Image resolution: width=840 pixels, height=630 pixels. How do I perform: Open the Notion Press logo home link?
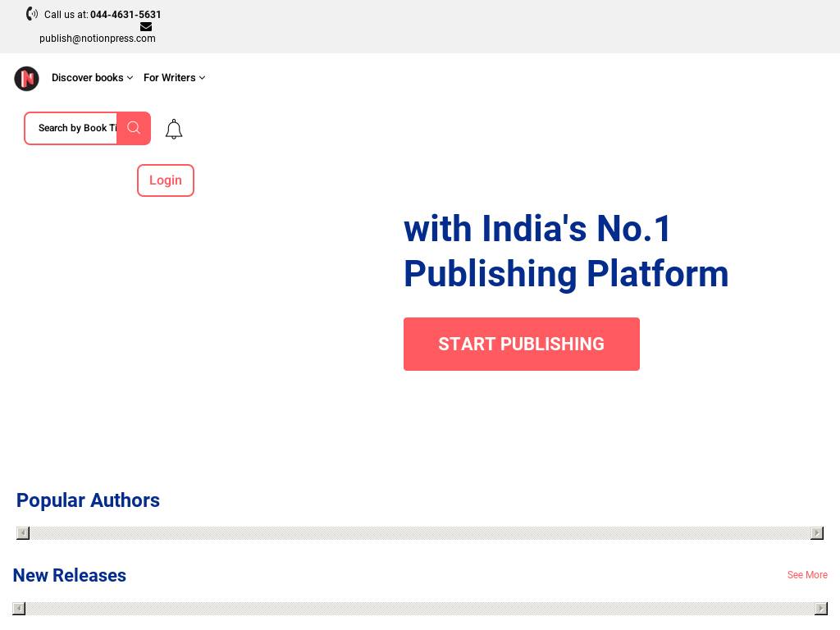click(26, 79)
